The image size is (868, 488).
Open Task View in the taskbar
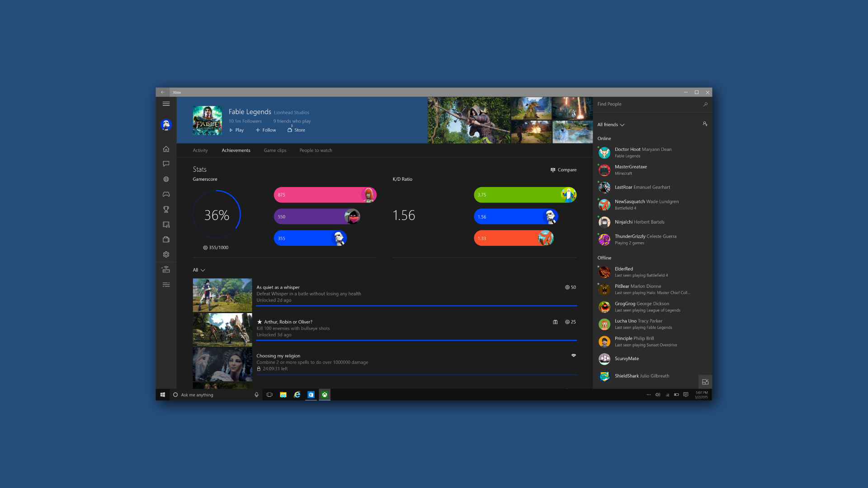click(269, 394)
